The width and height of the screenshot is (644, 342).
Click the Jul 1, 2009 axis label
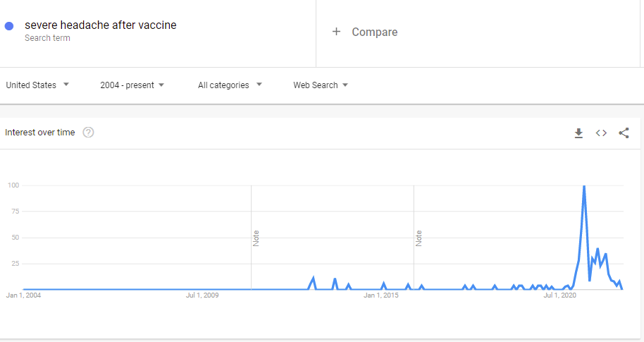pyautogui.click(x=202, y=295)
